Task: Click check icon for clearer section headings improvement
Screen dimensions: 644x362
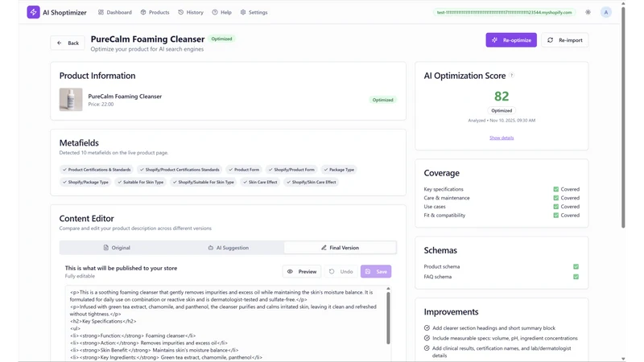Action: click(427, 328)
